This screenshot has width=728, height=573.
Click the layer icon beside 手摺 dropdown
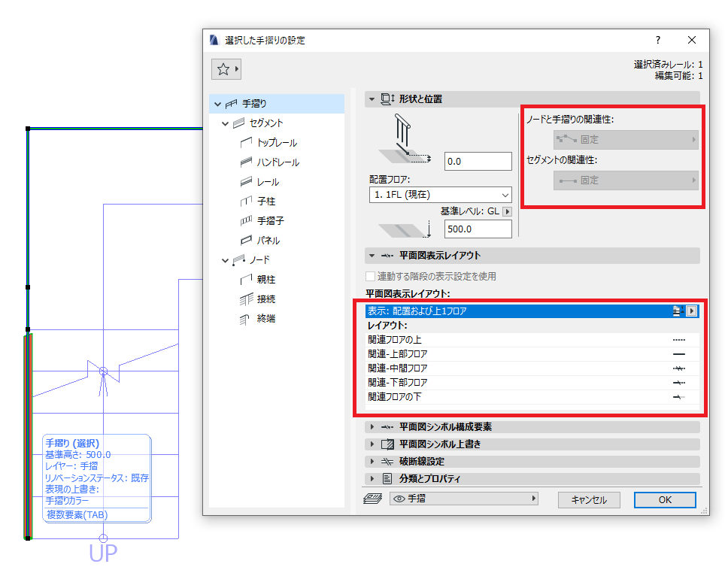(372, 499)
